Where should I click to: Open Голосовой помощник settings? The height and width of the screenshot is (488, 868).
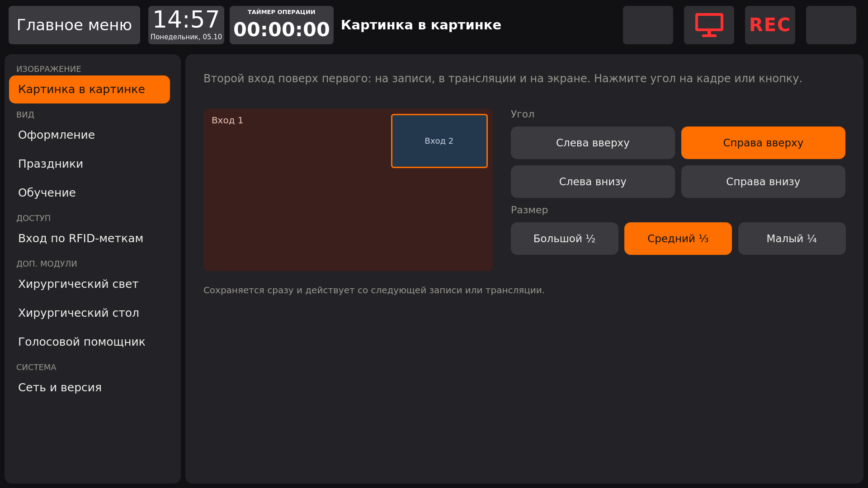tap(90, 342)
